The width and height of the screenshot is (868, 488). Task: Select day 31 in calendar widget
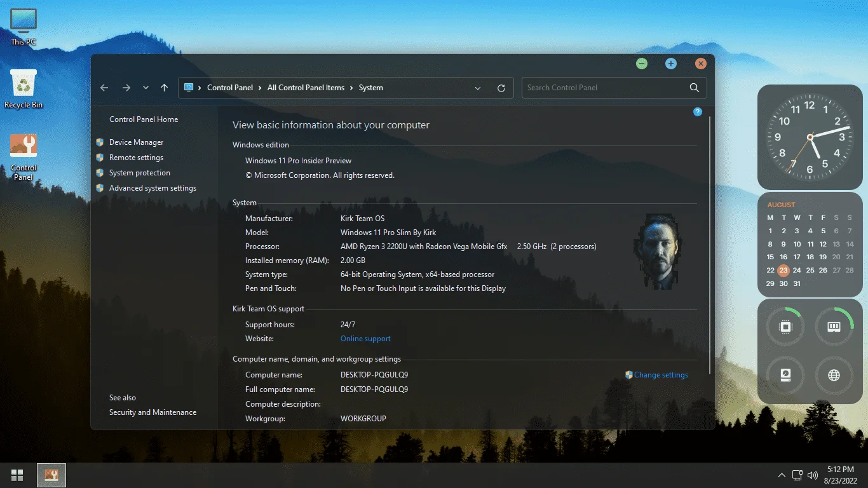(x=797, y=283)
